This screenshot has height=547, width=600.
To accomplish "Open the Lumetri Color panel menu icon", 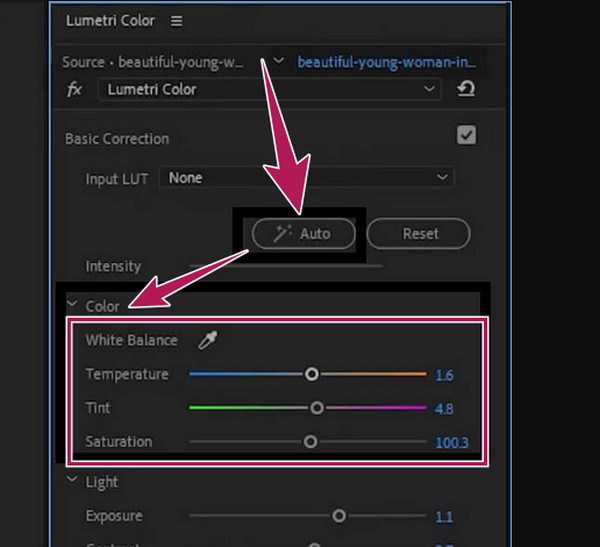I will [x=176, y=21].
